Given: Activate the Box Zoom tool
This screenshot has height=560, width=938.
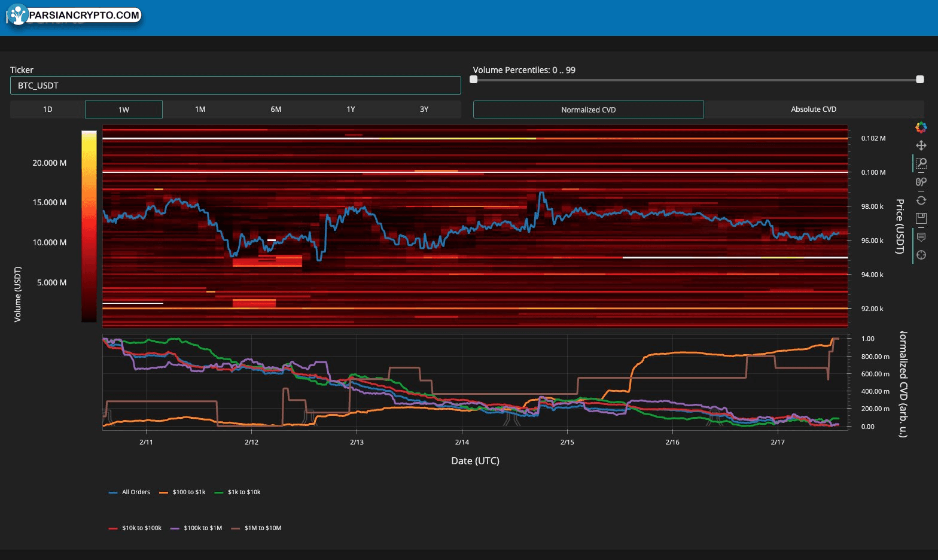Looking at the screenshot, I should (921, 163).
